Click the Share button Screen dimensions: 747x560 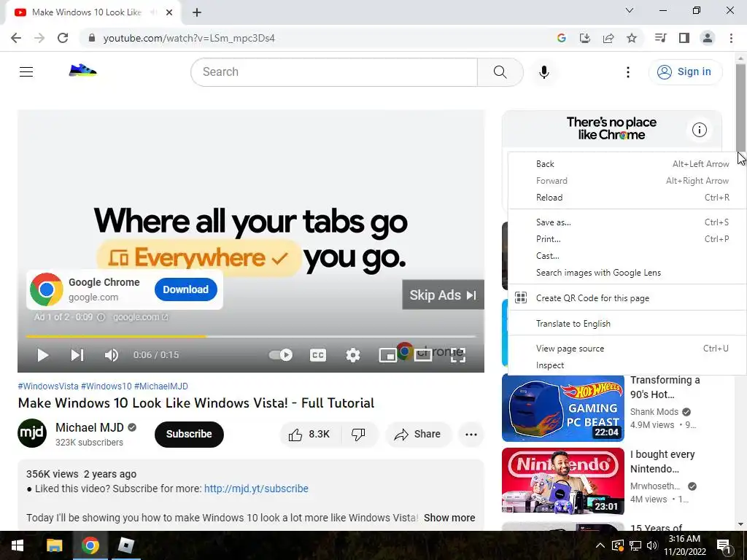[418, 435]
